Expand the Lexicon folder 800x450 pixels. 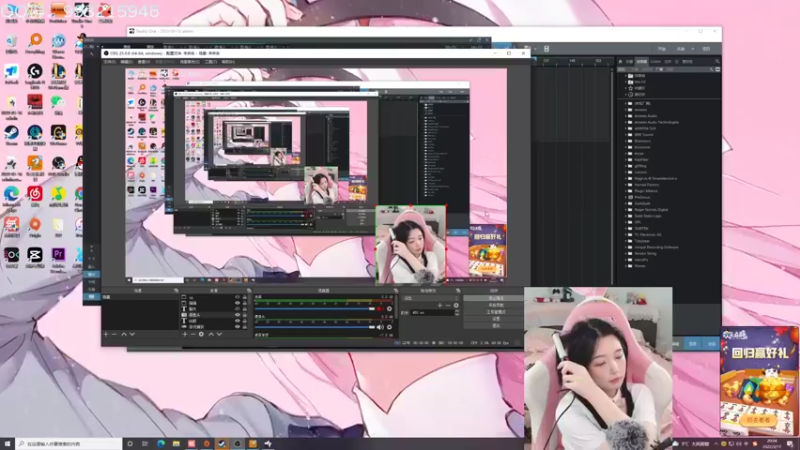point(626,172)
